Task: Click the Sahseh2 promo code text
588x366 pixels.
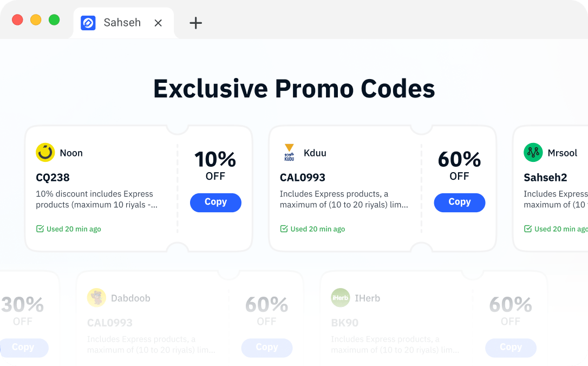Action: coord(545,178)
